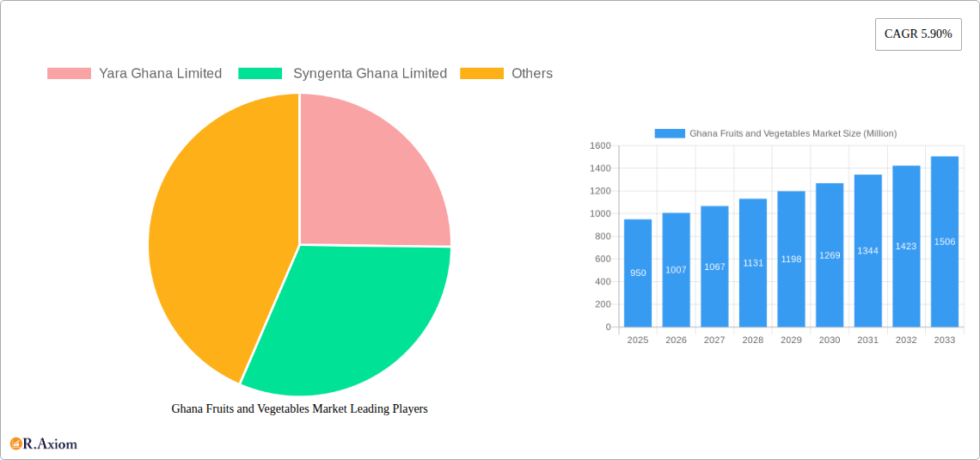Click the CAGR 5.90% box
The height and width of the screenshot is (460, 980).
coord(918,34)
